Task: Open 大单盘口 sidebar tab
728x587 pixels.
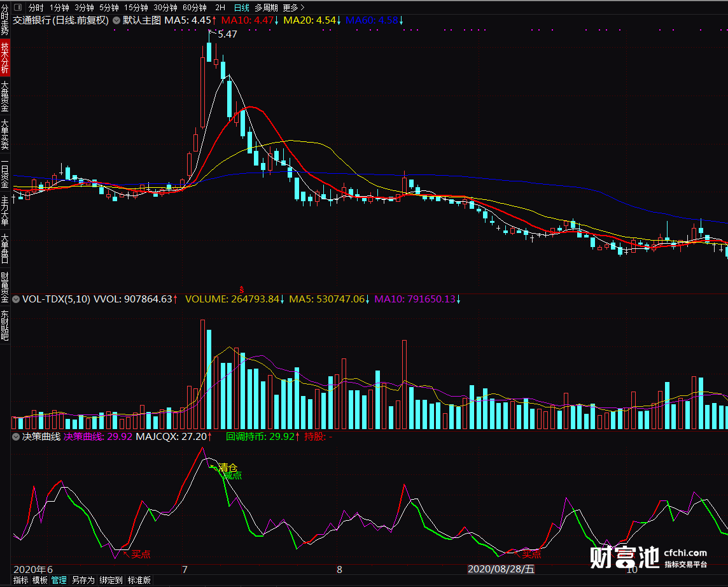Action: pyautogui.click(x=4, y=248)
